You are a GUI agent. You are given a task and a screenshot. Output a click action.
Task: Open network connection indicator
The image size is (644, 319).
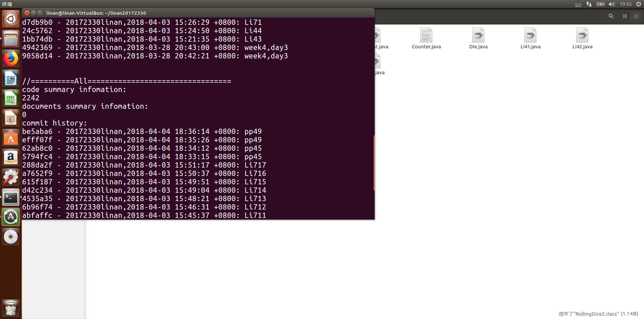click(x=589, y=4)
